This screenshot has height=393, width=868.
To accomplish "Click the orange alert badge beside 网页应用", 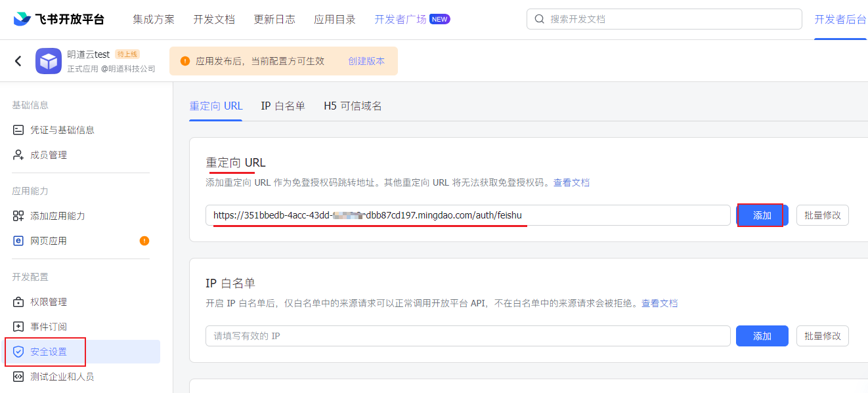I will click(x=144, y=241).
